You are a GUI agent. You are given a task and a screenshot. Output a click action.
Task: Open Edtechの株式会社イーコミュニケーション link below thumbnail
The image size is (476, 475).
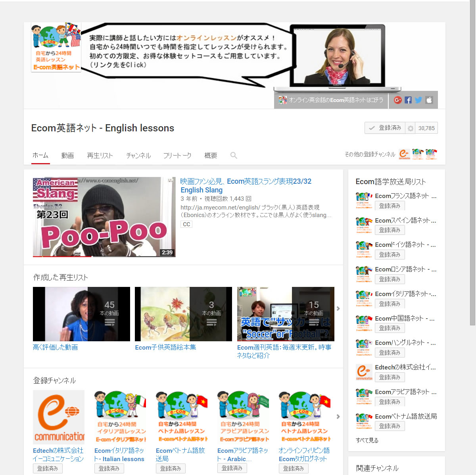[x=58, y=455]
